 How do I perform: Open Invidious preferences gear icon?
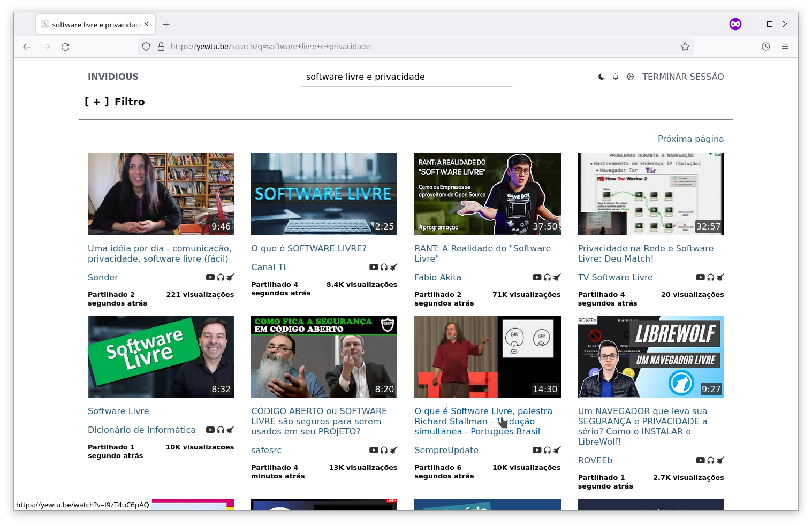631,77
